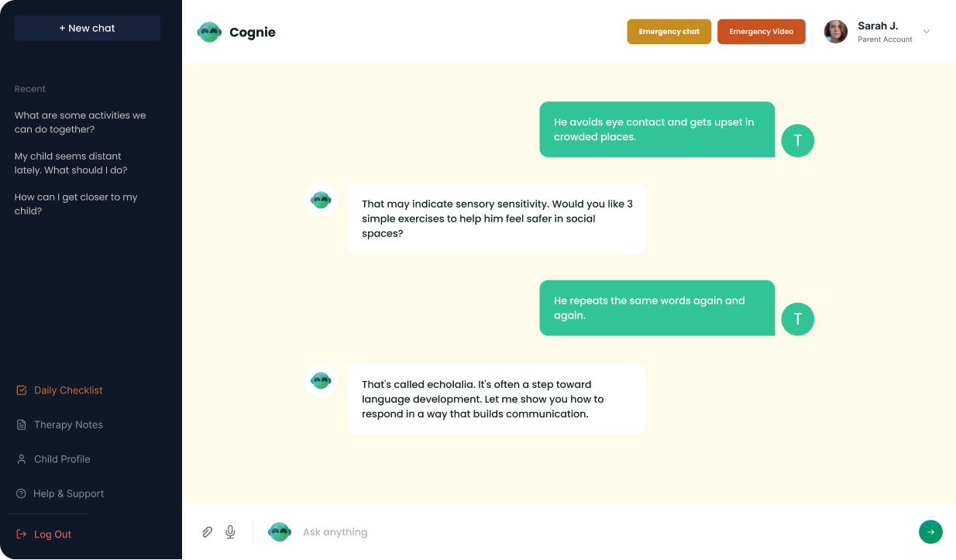
Task: Click the Cognie brand name text
Action: [x=253, y=33]
